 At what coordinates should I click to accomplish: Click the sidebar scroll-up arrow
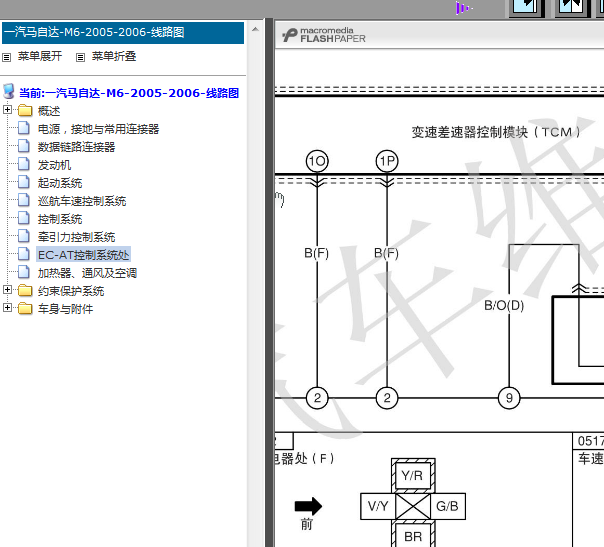(255, 29)
